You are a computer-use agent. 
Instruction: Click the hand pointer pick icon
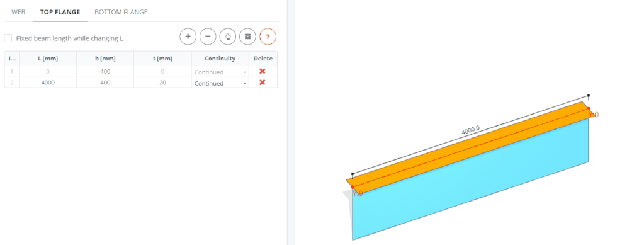coord(228,37)
